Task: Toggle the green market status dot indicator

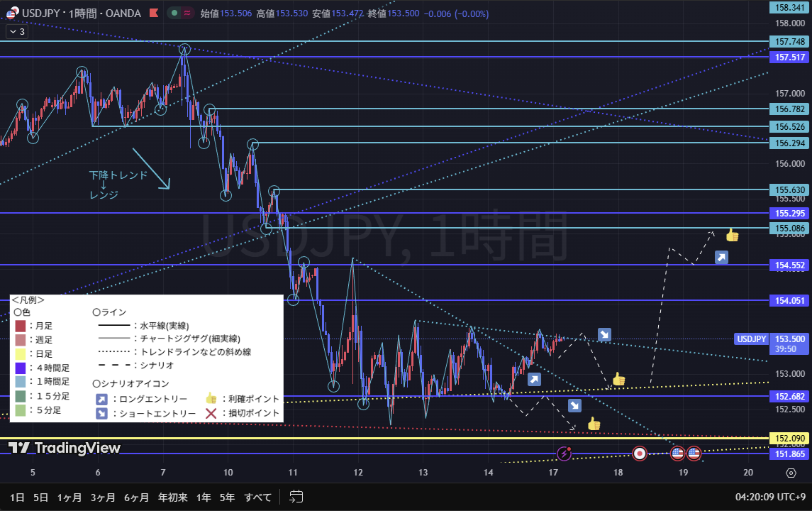Action: coord(173,13)
